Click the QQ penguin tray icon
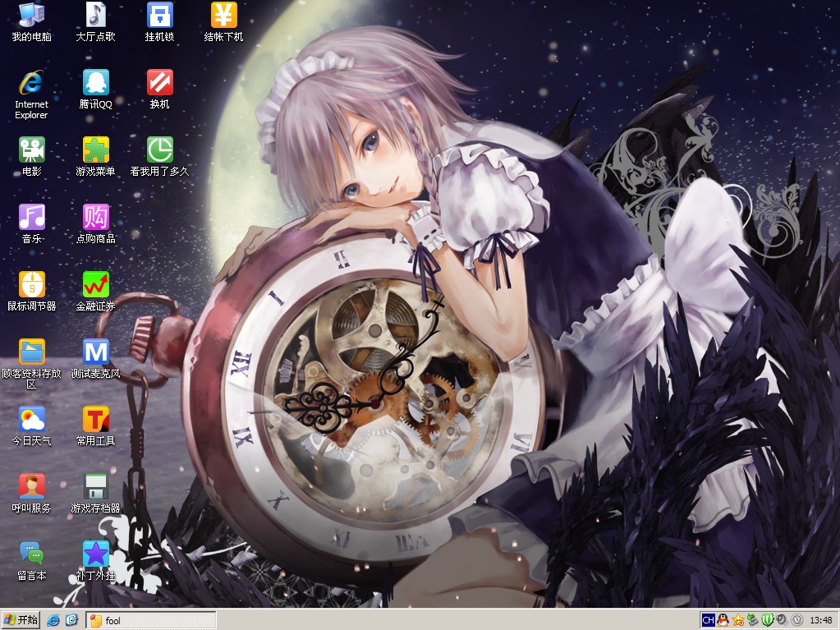Image resolution: width=840 pixels, height=630 pixels. (x=723, y=620)
